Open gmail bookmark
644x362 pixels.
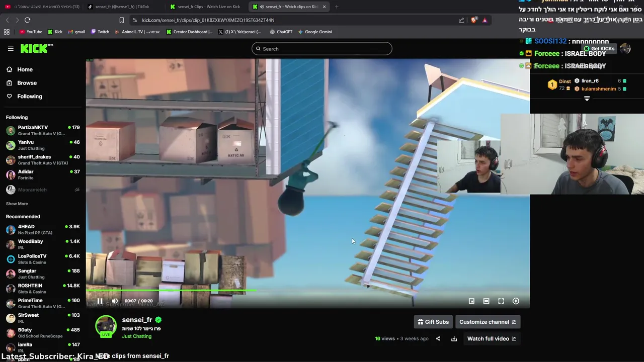click(76, 32)
